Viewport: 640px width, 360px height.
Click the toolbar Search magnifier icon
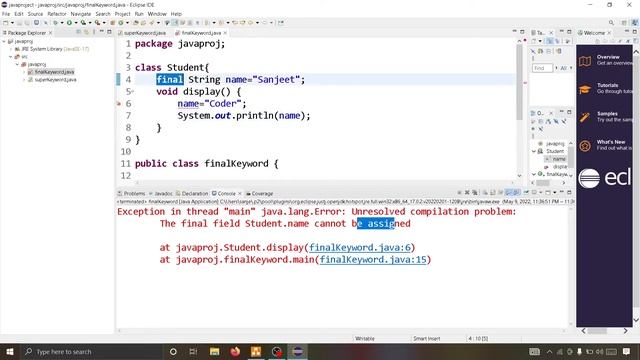[611, 23]
